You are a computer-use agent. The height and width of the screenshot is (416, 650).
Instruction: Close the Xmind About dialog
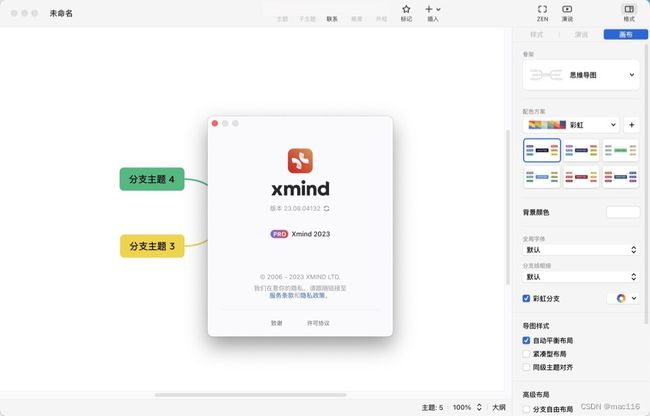215,123
